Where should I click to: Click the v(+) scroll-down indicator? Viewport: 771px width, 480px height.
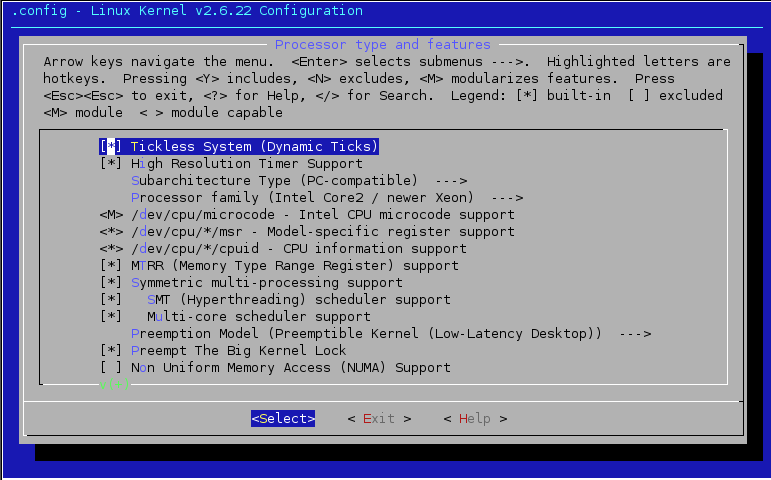[x=115, y=384]
